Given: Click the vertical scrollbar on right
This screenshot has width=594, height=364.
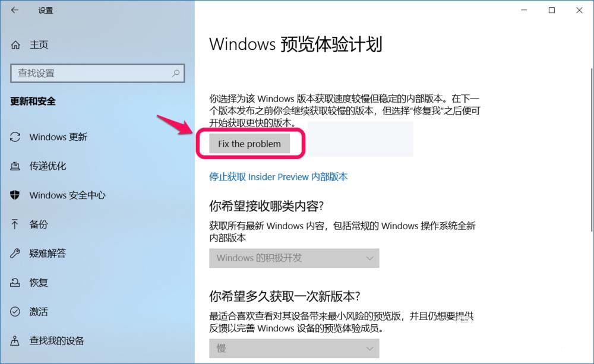Looking at the screenshot, I should (x=592, y=150).
